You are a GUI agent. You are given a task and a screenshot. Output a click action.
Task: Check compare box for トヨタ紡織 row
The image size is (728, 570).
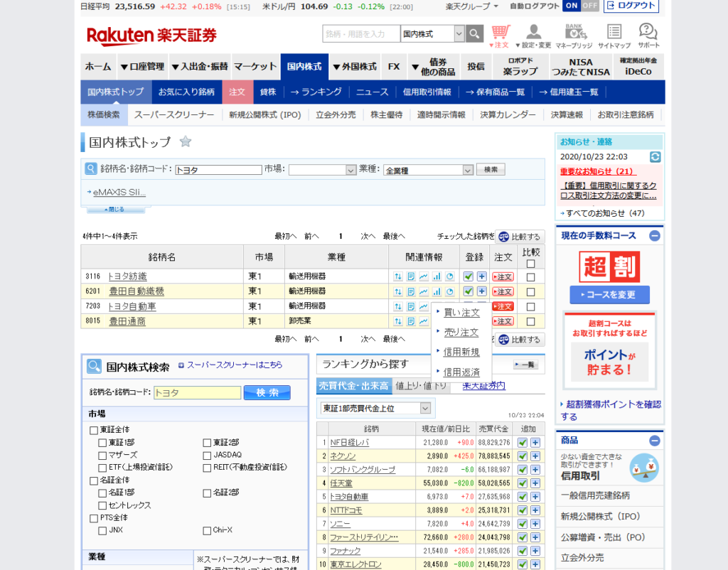click(x=530, y=277)
